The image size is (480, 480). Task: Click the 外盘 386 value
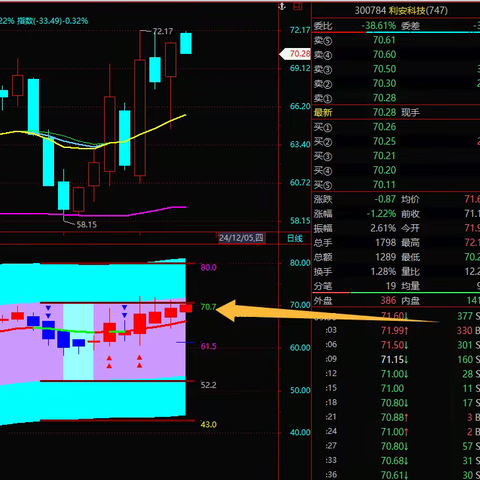point(388,300)
